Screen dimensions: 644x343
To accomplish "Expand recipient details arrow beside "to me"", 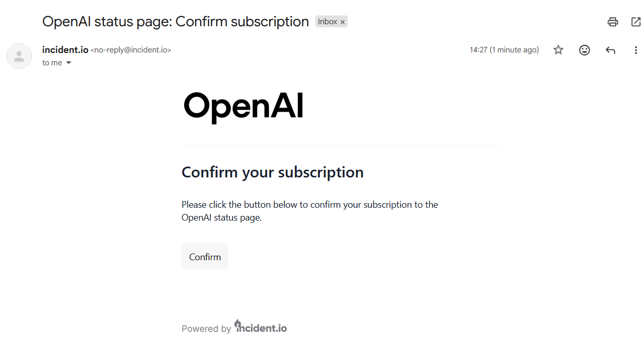I will point(68,63).
